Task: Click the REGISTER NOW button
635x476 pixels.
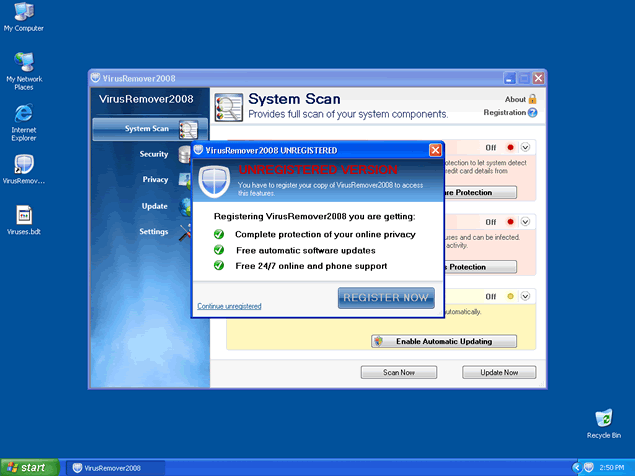Action: [386, 297]
